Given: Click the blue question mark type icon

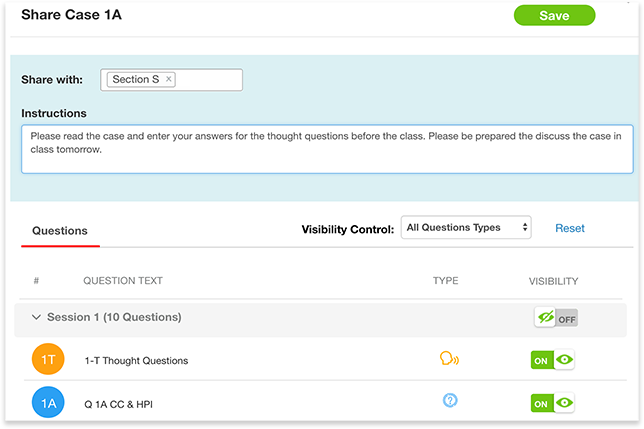Looking at the screenshot, I should click(x=450, y=400).
